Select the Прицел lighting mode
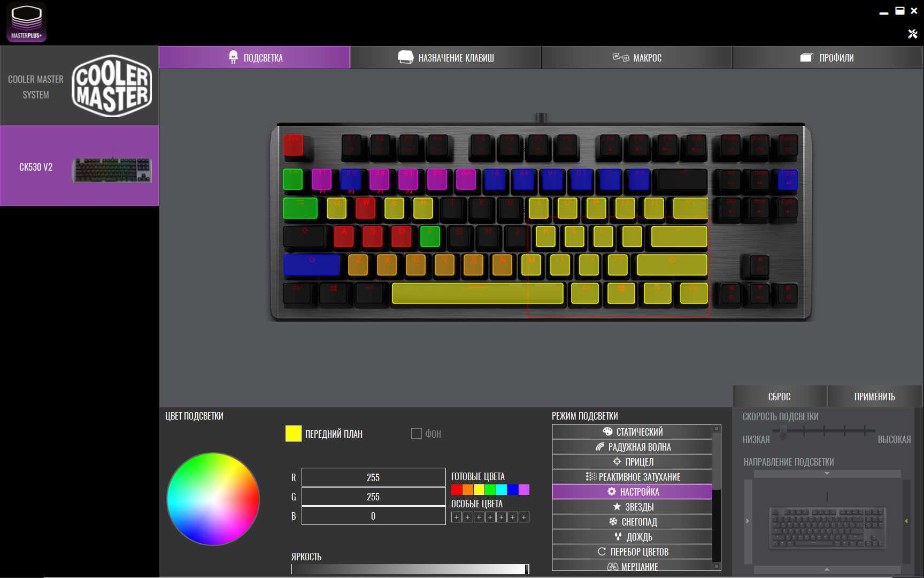 [x=632, y=462]
